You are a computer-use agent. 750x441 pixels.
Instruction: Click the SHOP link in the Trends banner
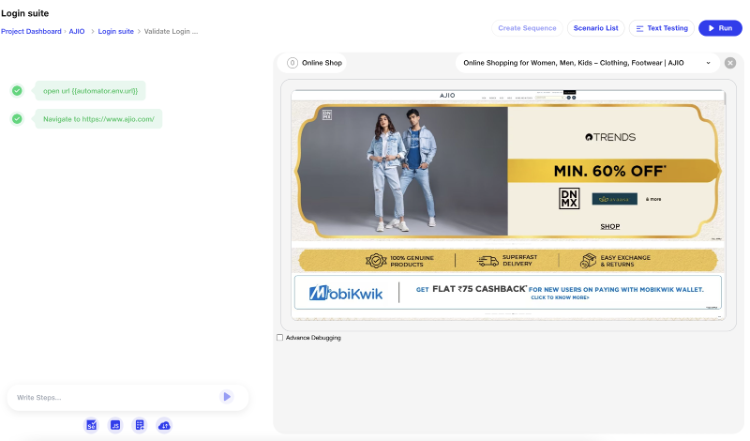tap(610, 226)
